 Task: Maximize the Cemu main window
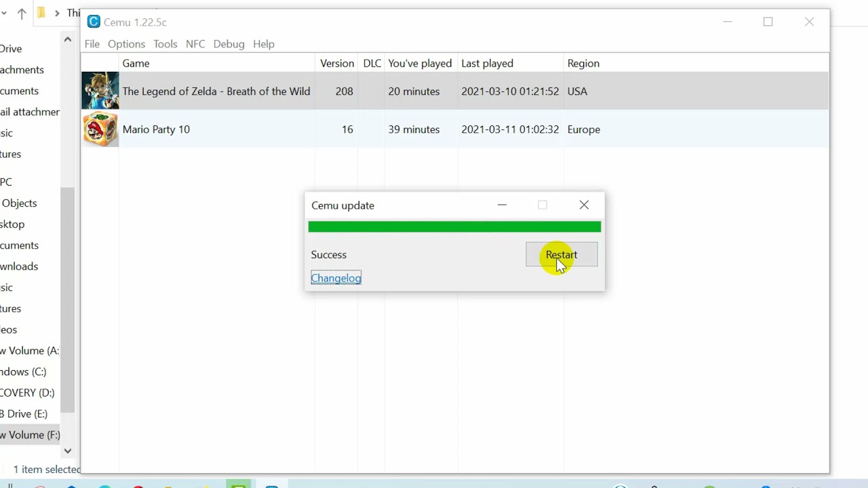(768, 22)
